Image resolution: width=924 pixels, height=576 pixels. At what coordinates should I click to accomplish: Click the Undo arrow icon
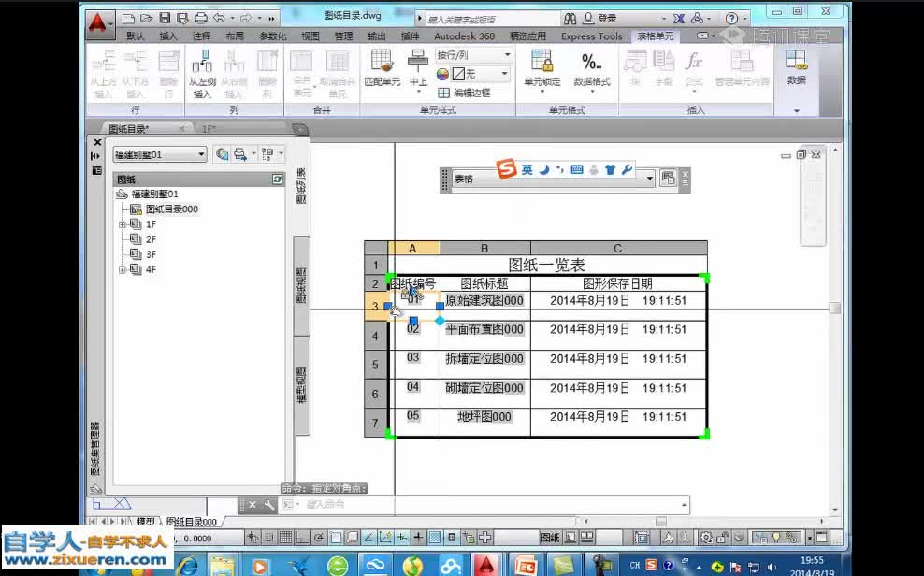point(219,19)
